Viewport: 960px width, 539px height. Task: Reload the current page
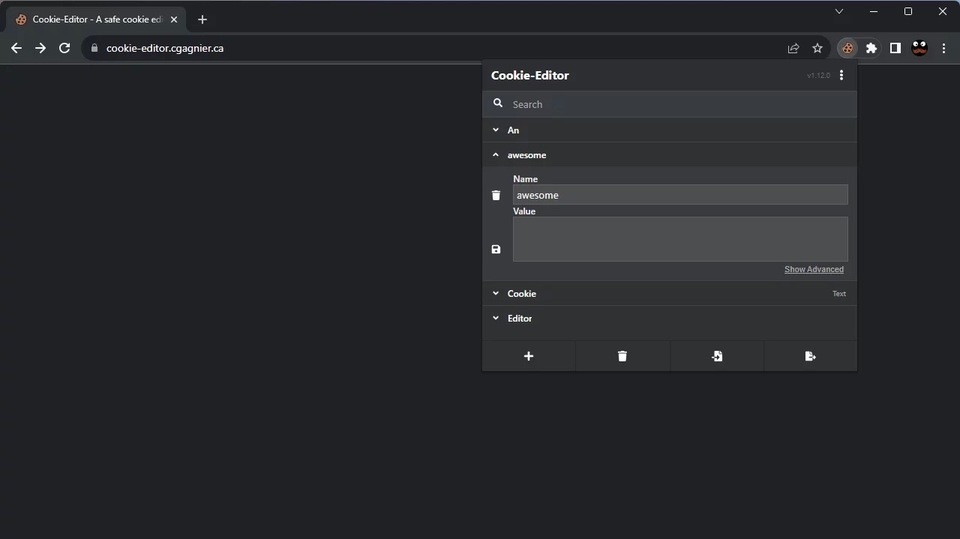(64, 48)
